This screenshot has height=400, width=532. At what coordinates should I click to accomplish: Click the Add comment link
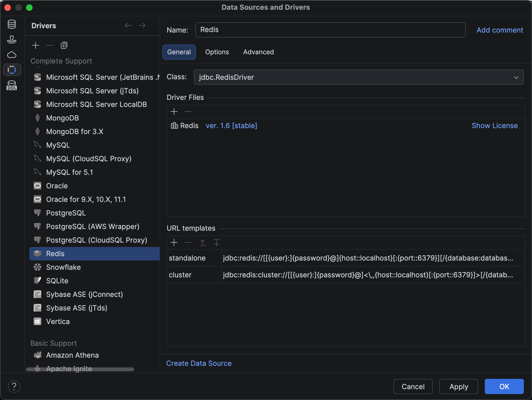(500, 30)
